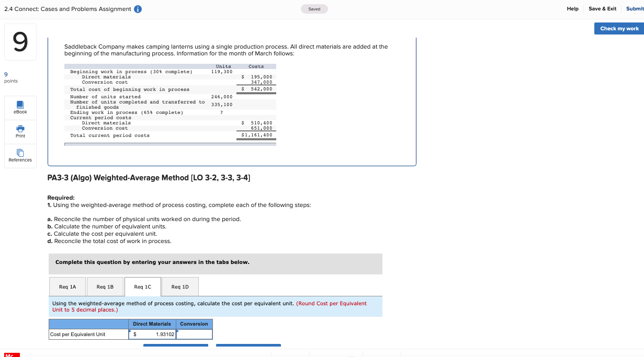This screenshot has height=357, width=644.
Task: Select the Direct Materials 1.93102 entry field
Action: (x=152, y=334)
